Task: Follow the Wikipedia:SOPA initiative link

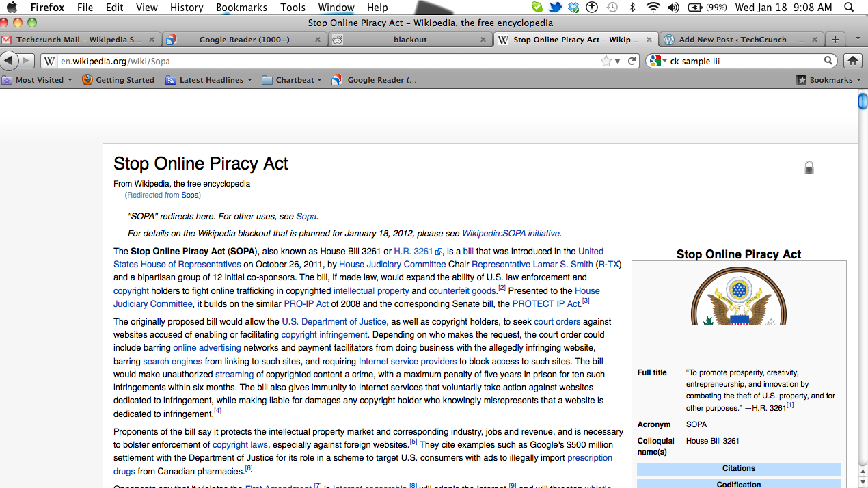Action: click(511, 234)
